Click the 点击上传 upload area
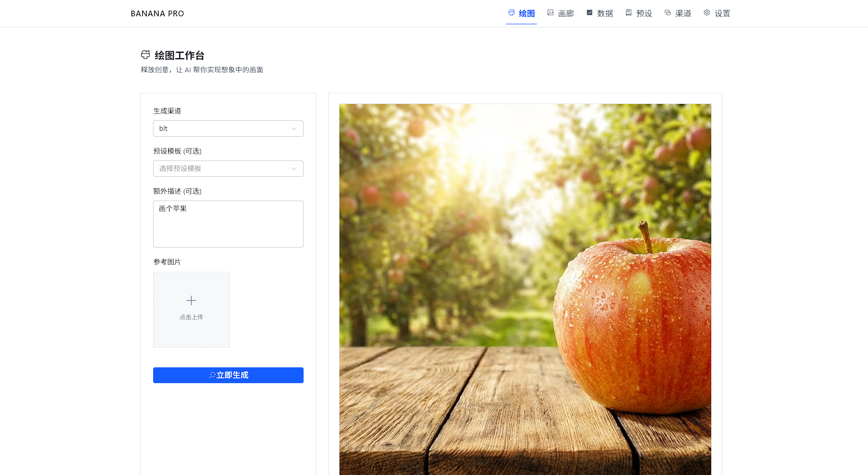 click(191, 310)
